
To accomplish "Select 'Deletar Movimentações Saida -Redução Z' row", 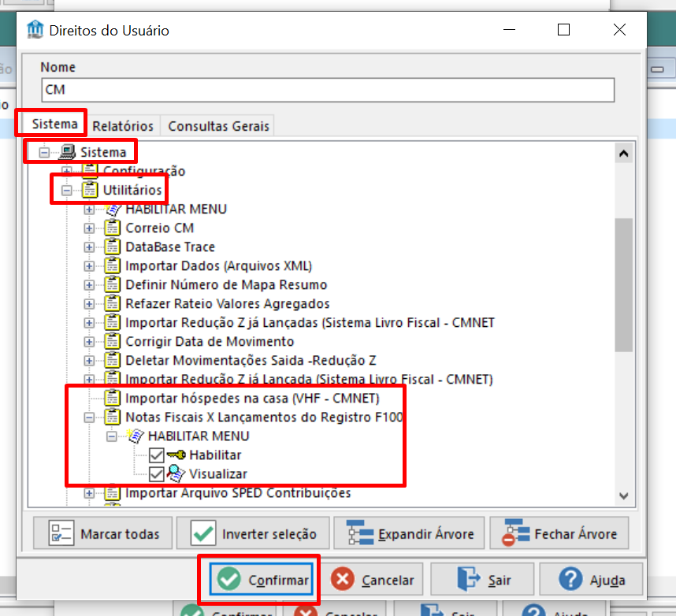I will 251,360.
